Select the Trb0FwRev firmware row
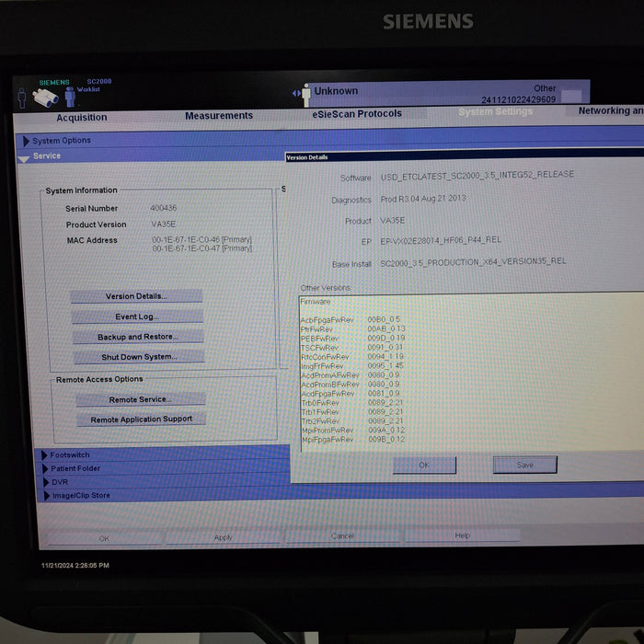 pos(352,403)
